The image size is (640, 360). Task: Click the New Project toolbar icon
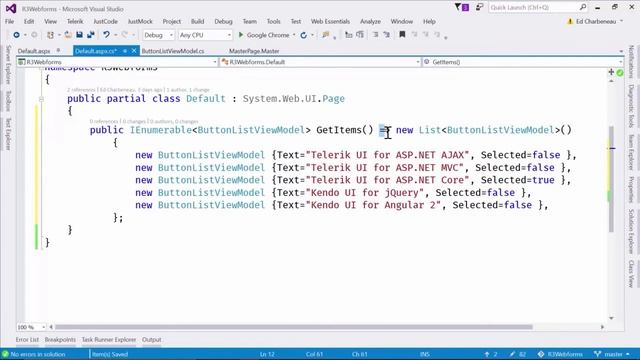(x=50, y=35)
